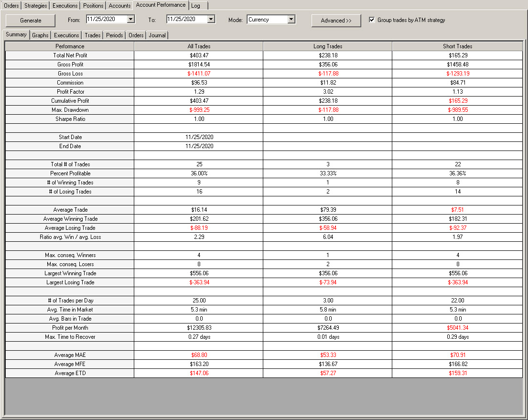
Task: Click the Long Trades column header
Action: click(328, 46)
